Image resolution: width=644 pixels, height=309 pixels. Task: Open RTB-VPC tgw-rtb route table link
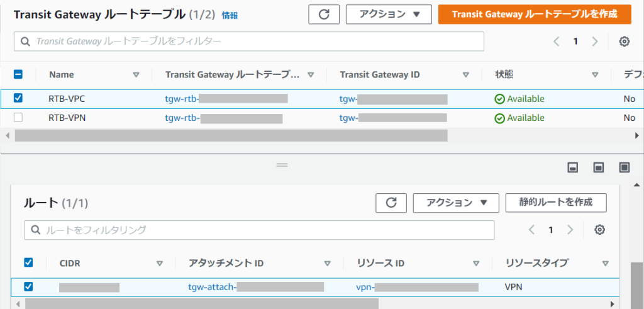click(226, 99)
